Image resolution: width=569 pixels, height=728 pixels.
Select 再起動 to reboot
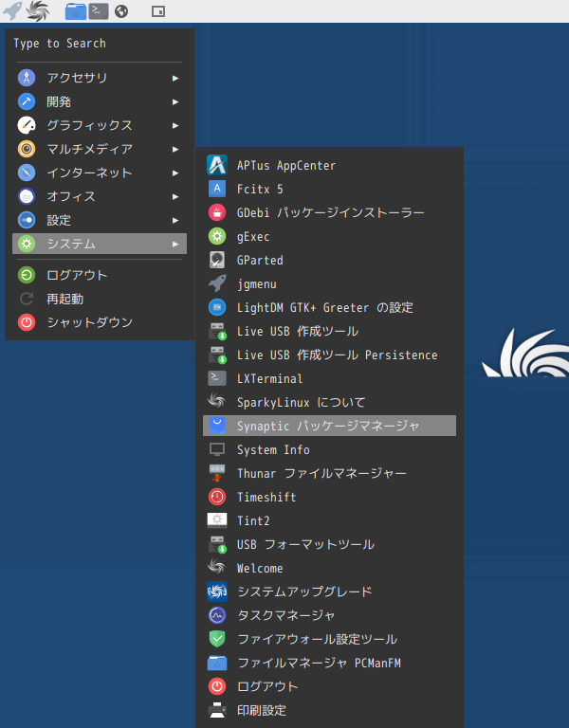[x=100, y=299]
